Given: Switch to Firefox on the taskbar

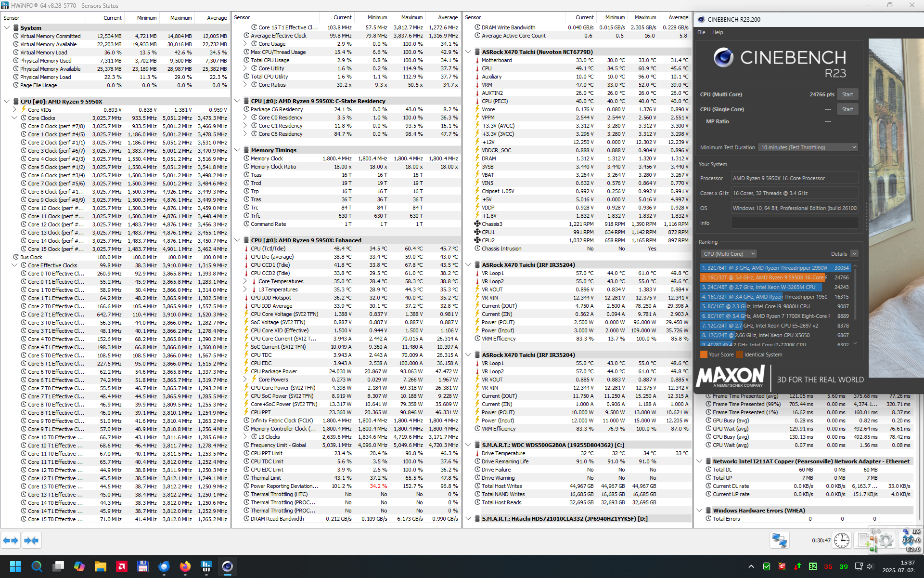Looking at the screenshot, I should [185, 566].
